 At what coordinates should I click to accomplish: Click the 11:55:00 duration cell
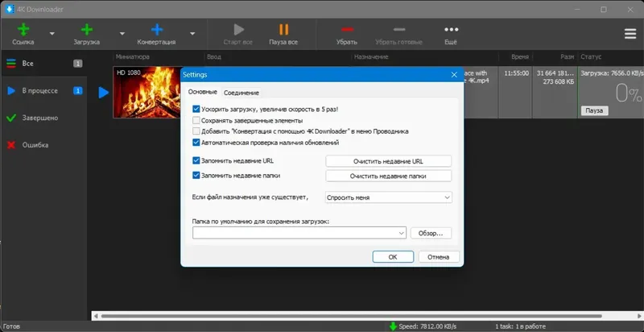point(515,73)
